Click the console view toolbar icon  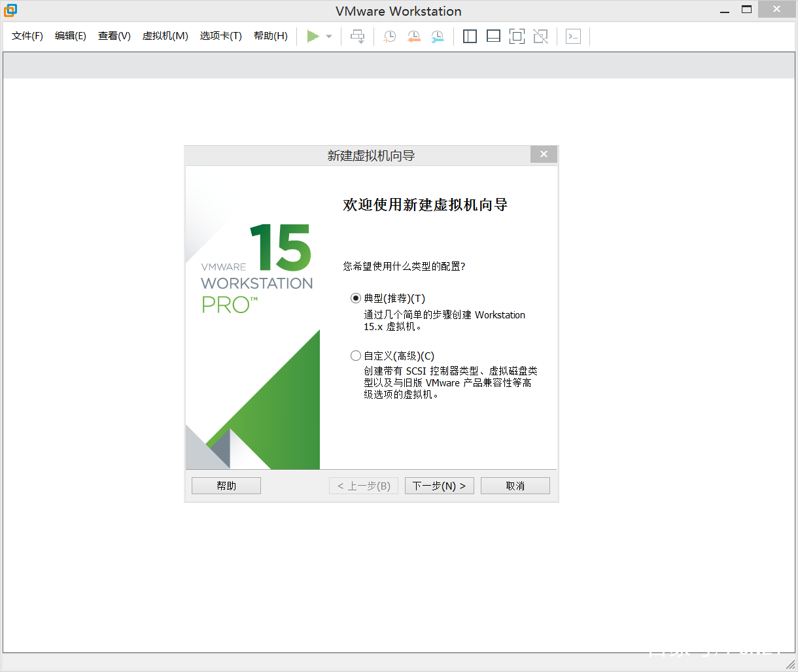pos(574,37)
